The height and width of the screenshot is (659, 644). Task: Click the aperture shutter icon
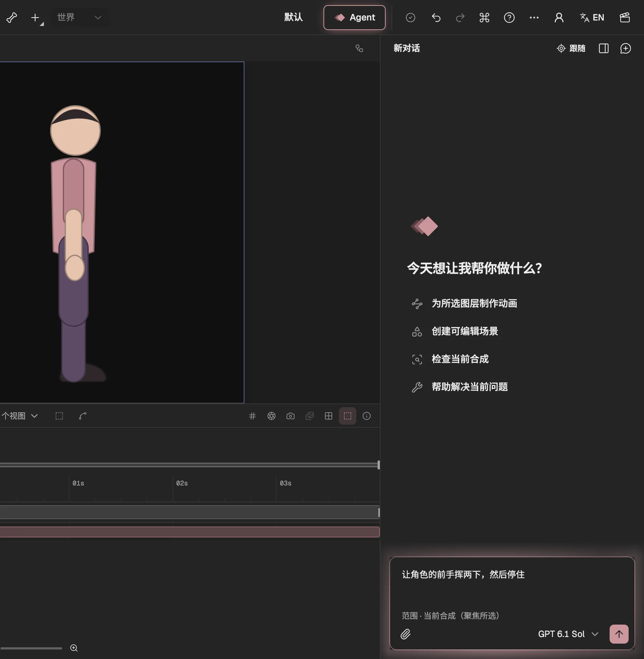pos(272,416)
